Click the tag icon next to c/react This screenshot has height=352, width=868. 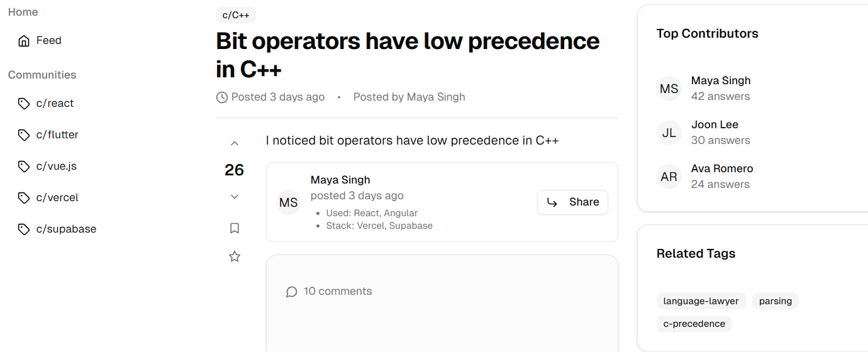click(24, 104)
